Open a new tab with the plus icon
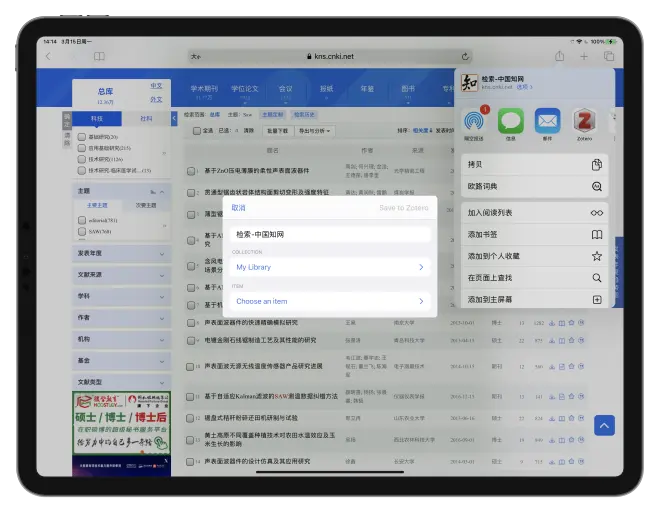Screen dimensions: 660x513 tap(583, 56)
